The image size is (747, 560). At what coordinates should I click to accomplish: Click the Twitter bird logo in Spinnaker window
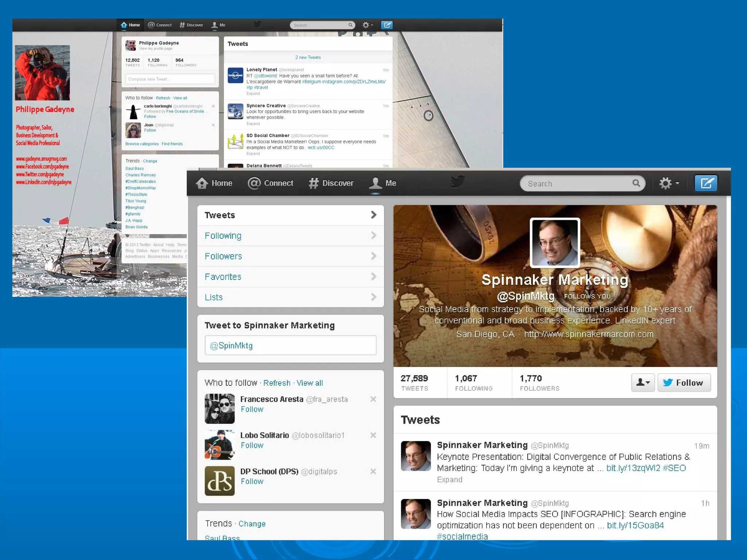coord(458,182)
